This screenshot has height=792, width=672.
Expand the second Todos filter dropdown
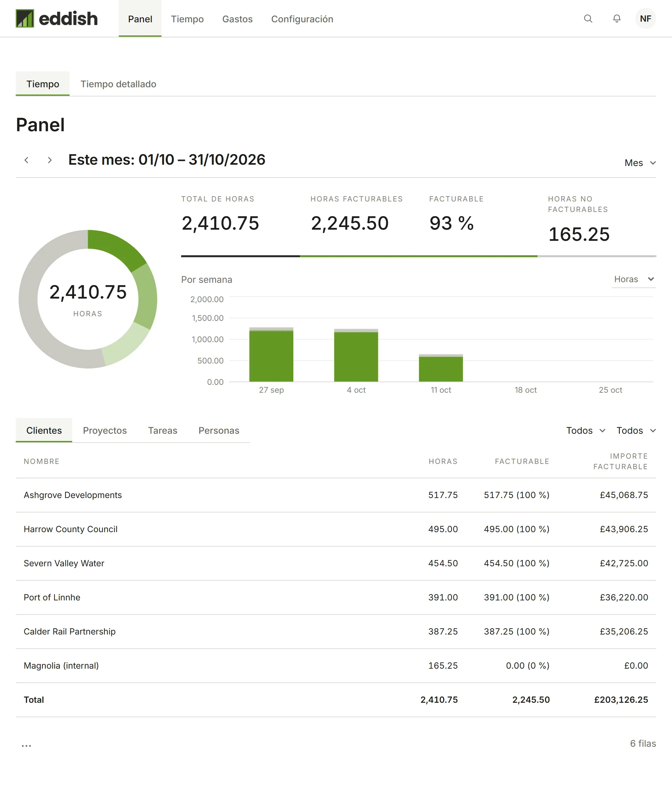[x=636, y=430]
